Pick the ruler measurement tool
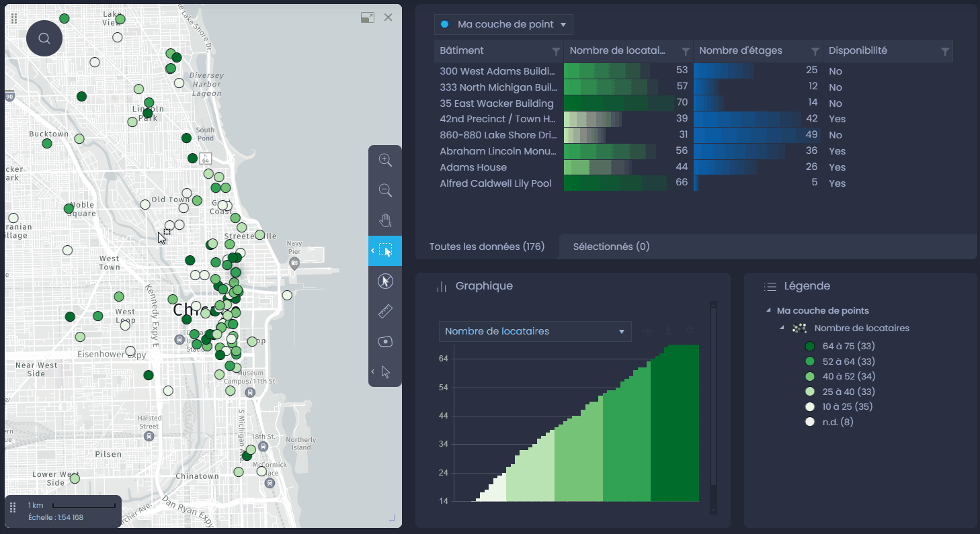 (x=385, y=311)
